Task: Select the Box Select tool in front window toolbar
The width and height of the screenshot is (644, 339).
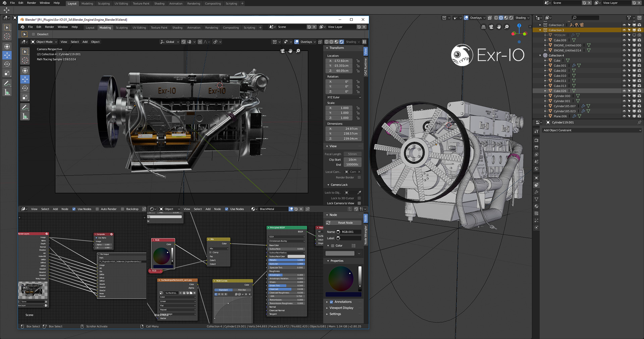Action: [x=25, y=51]
